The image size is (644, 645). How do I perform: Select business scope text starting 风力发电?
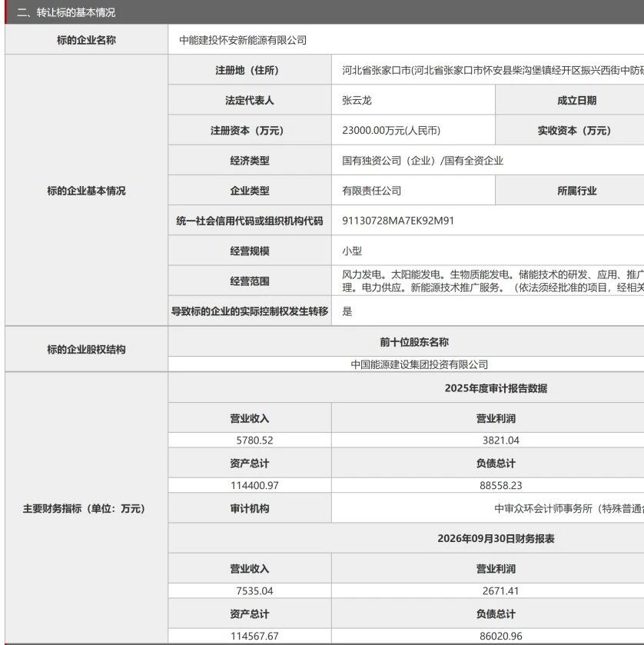tap(493, 281)
